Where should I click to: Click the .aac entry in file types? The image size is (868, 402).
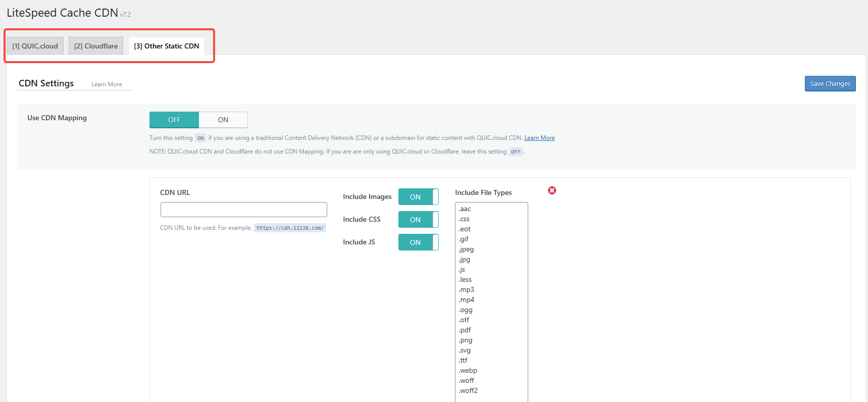click(465, 209)
